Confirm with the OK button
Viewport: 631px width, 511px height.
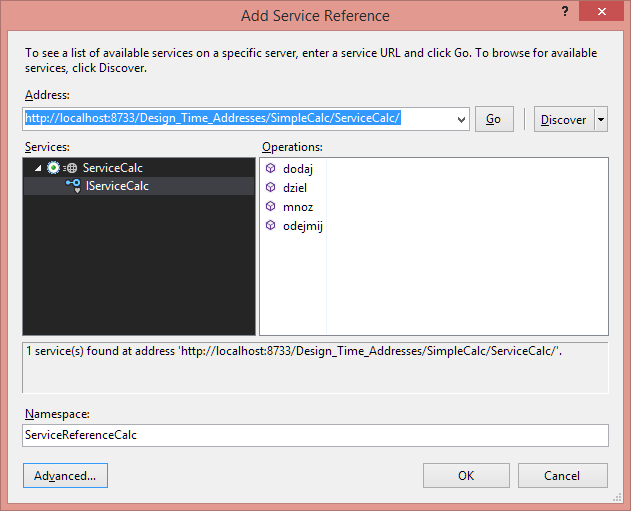coord(466,476)
